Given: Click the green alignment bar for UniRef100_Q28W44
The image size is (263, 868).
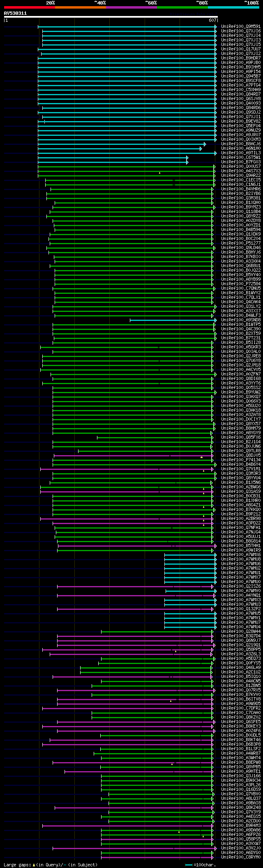Looking at the screenshot, I should tap(158, 632).
